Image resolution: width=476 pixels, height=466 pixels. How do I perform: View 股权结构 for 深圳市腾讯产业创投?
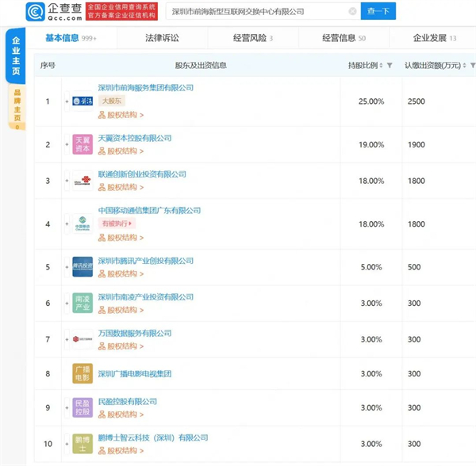pos(121,273)
